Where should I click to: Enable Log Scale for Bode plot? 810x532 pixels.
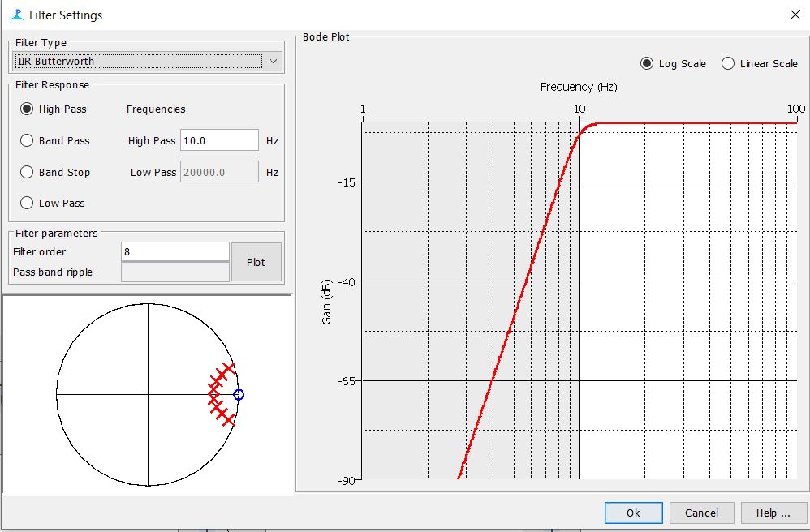[x=647, y=64]
